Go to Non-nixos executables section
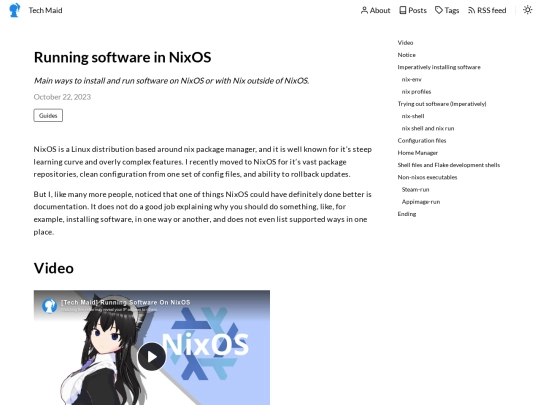Image resolution: width=540 pixels, height=405 pixels. coord(427,177)
